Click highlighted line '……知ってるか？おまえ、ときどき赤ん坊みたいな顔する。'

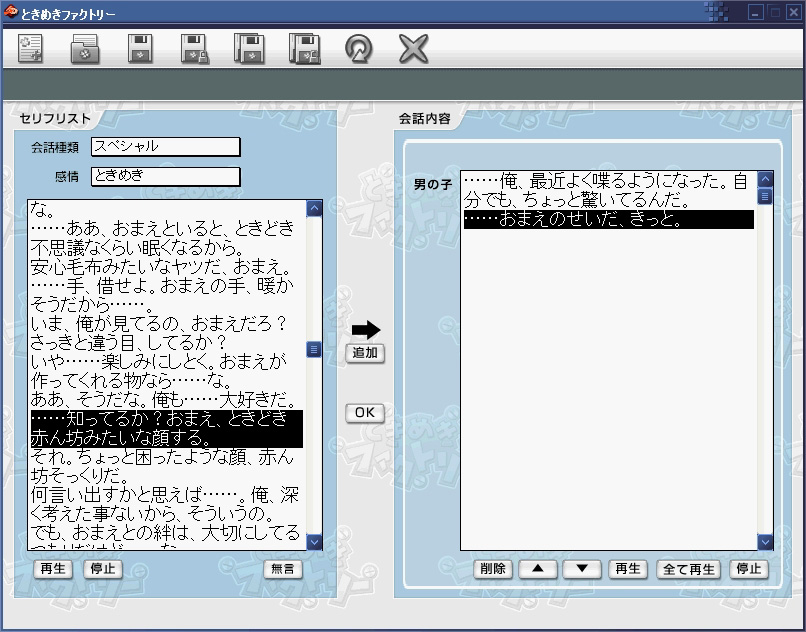click(x=167, y=429)
